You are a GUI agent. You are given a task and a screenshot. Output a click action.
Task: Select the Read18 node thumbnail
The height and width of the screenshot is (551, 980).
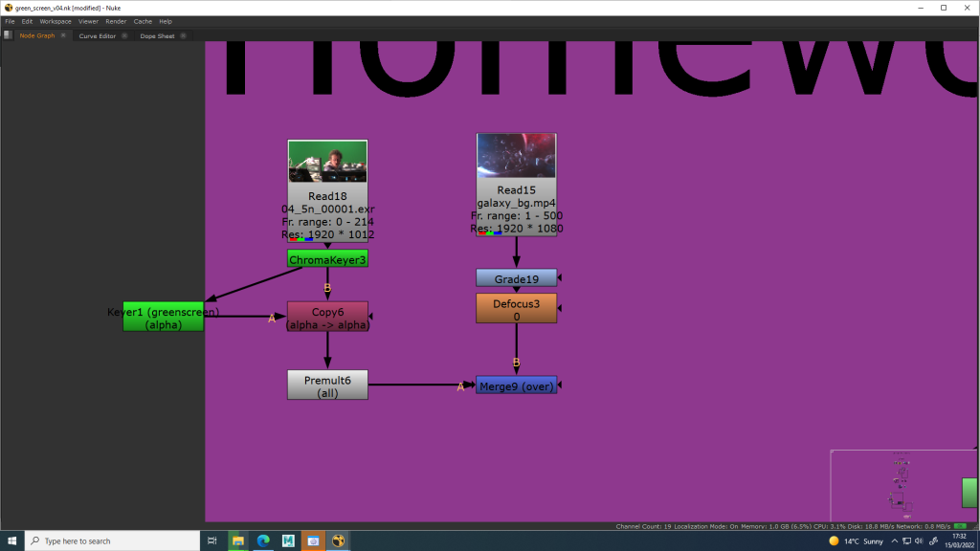click(327, 161)
